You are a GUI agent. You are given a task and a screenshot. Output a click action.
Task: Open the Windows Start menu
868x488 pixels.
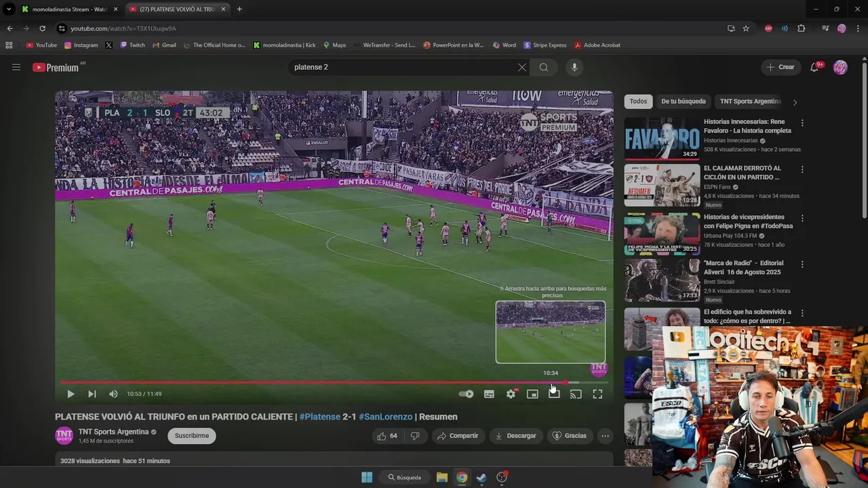point(367,477)
